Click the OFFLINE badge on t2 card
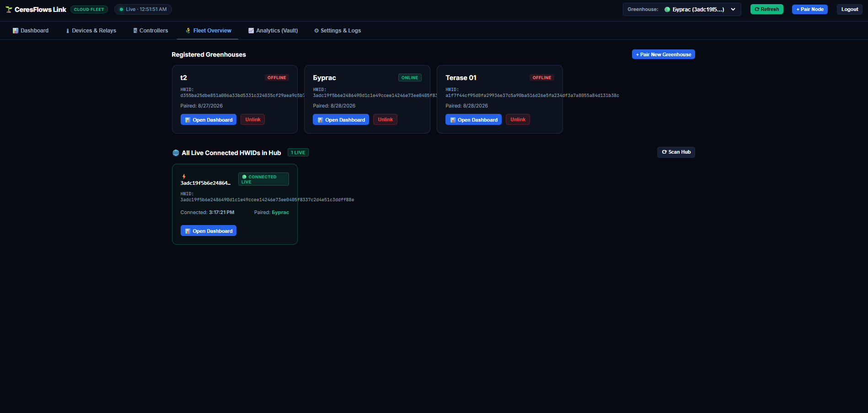Viewport: 868px width, 413px height. 277,78
